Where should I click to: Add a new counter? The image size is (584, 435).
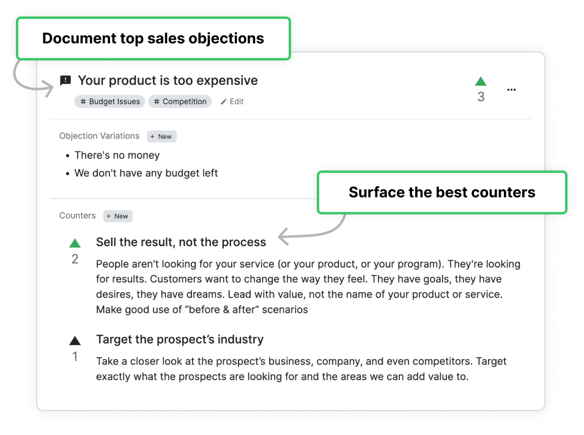(118, 216)
